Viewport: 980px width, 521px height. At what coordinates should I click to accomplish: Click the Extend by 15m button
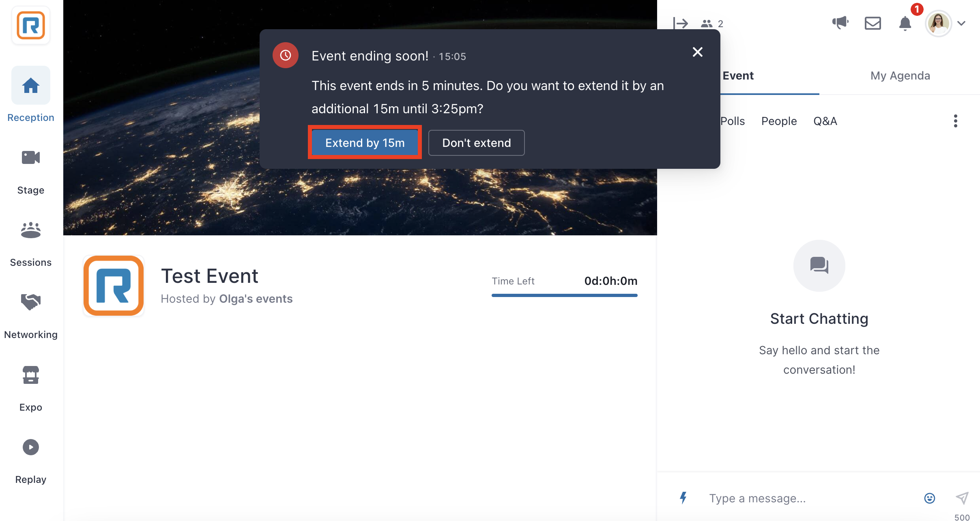point(365,143)
